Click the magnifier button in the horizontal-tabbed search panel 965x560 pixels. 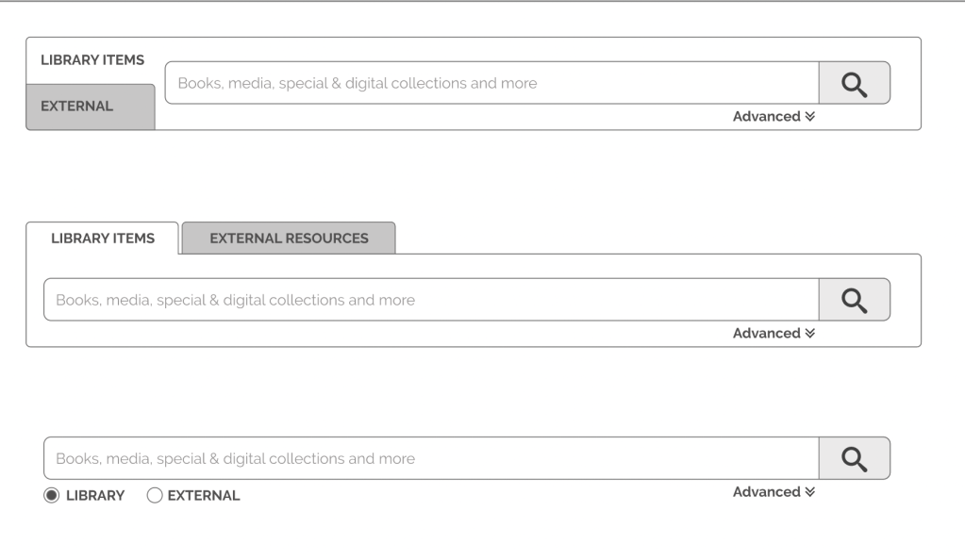[854, 300]
